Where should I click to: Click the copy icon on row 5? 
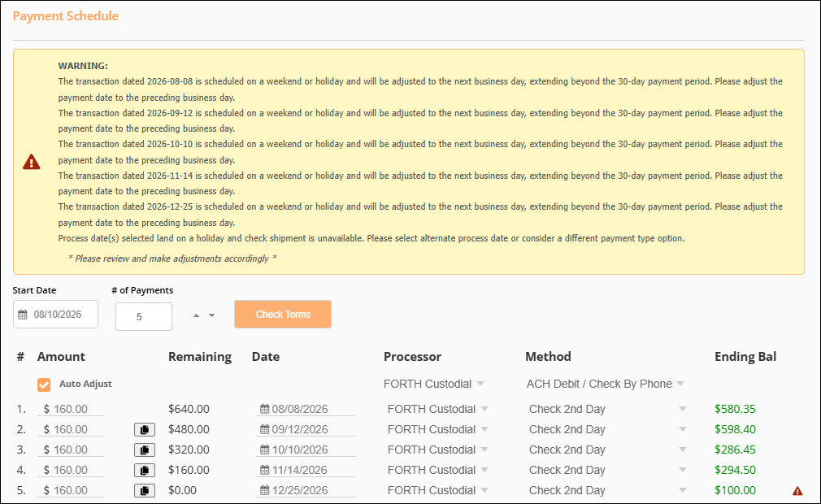[145, 491]
